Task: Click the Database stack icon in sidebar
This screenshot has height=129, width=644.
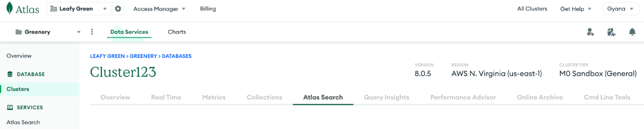Action: tap(10, 74)
